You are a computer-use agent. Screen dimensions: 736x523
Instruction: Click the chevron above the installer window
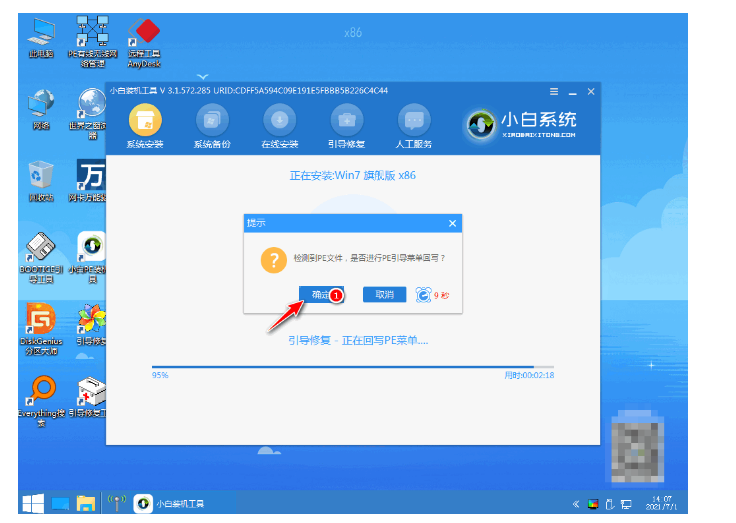(203, 74)
